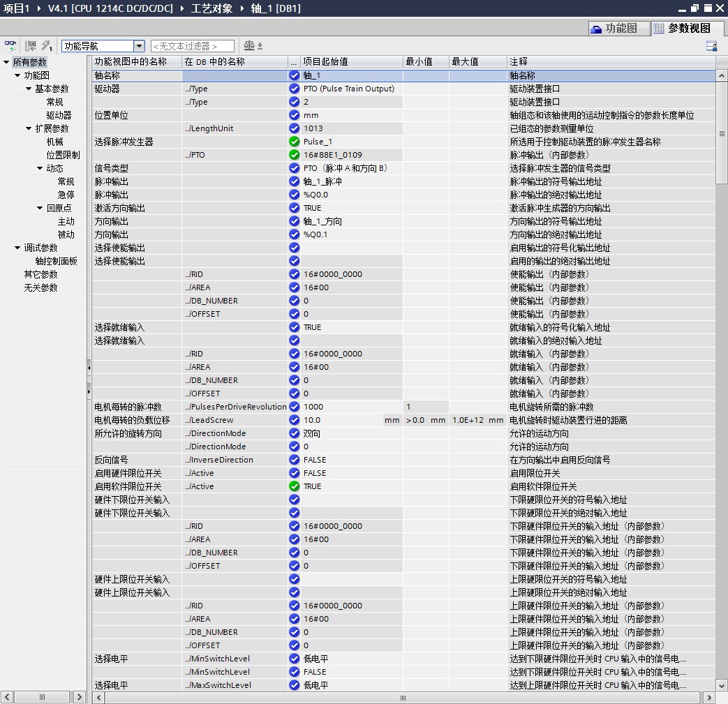This screenshot has width=728, height=704.
Task: Click the flag toolbar icon beside the glasses
Action: (31, 45)
